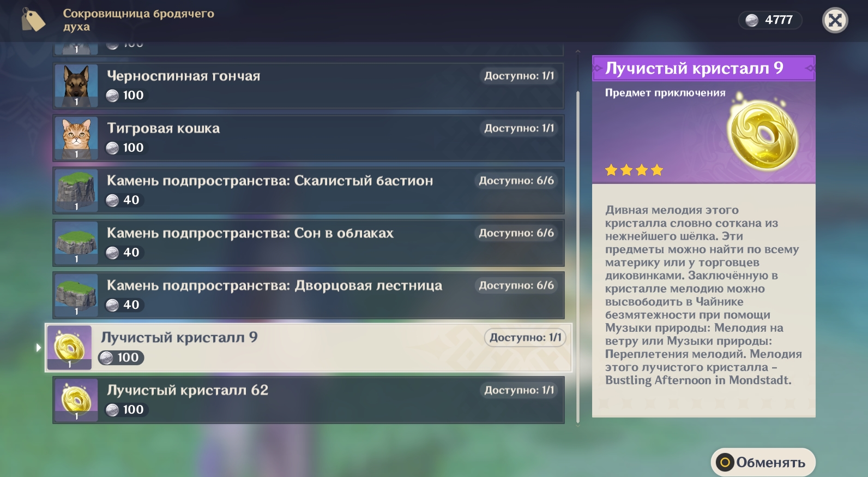
Task: Click the coin icon of Скалистый бастион price
Action: pyautogui.click(x=112, y=200)
